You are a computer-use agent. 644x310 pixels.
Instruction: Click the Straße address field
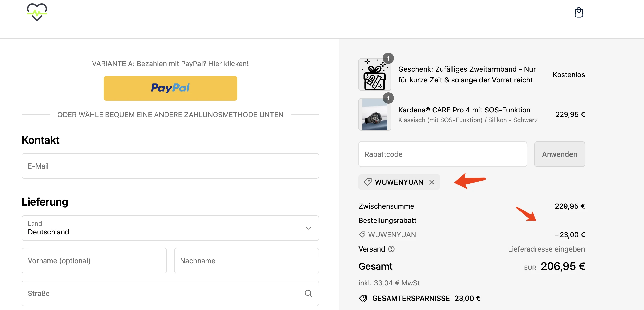(170, 293)
